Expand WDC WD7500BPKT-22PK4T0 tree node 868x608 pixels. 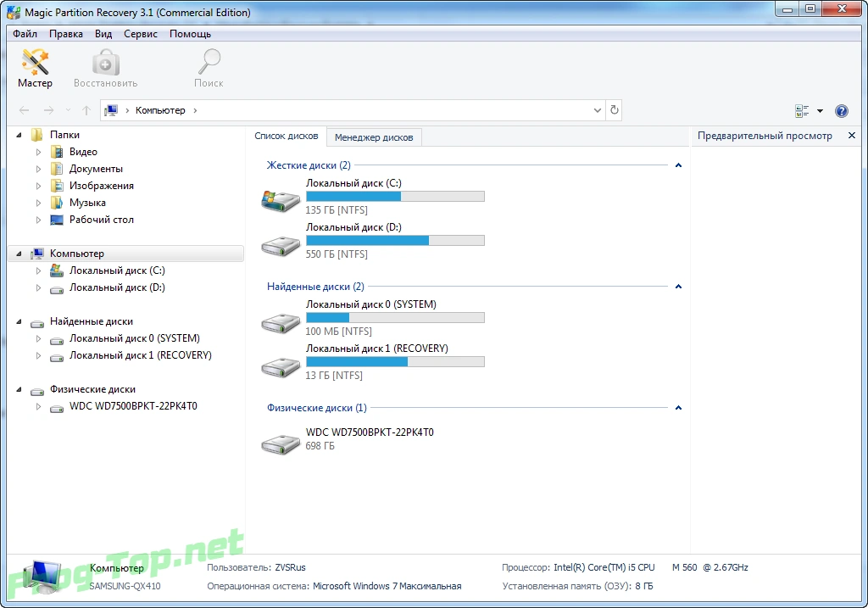pyautogui.click(x=38, y=406)
